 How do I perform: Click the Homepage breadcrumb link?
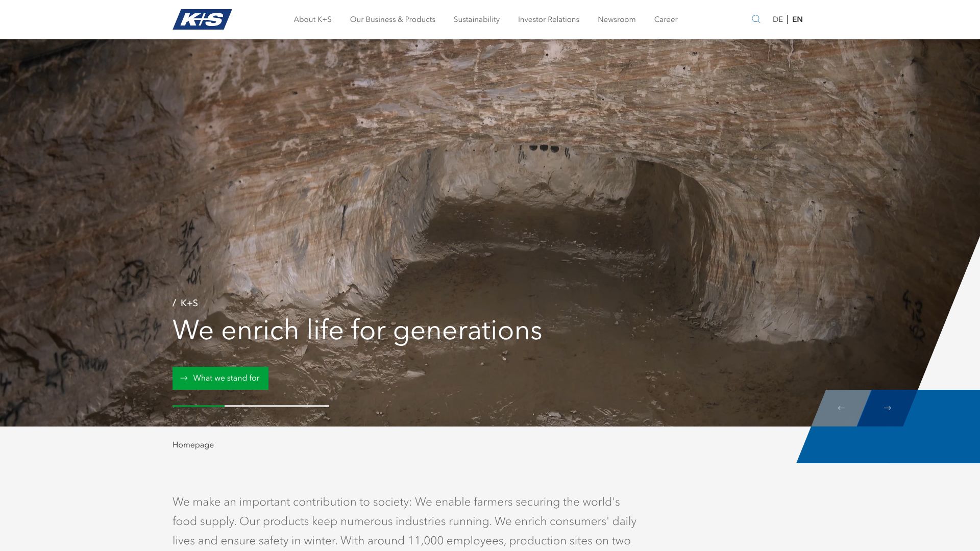point(193,445)
